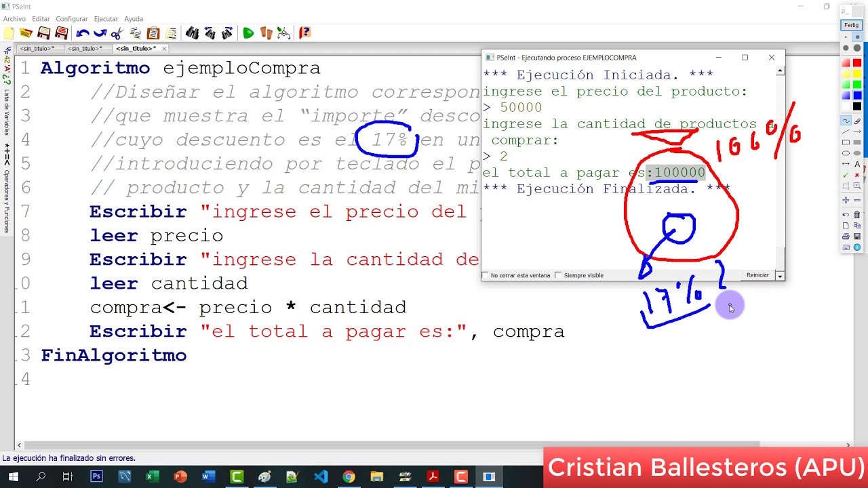Image resolution: width=868 pixels, height=488 pixels.
Task: Pick the solid red color swatch
Action: [x=857, y=62]
